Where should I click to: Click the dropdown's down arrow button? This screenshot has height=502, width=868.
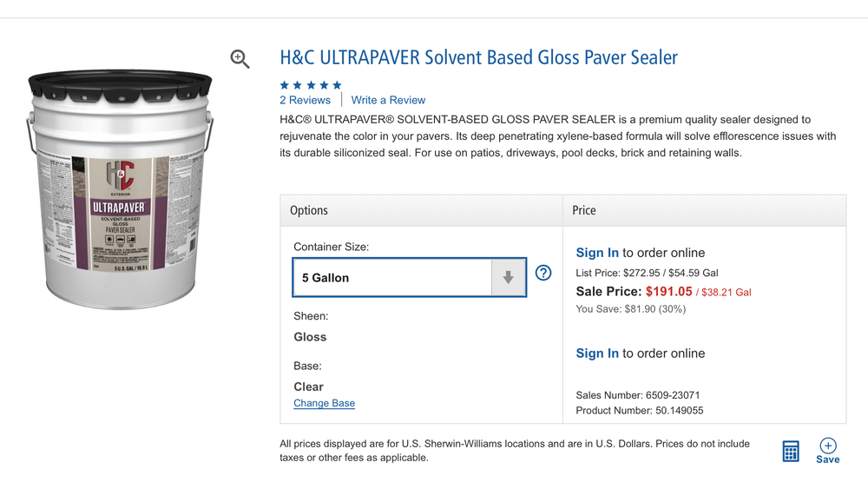point(509,278)
